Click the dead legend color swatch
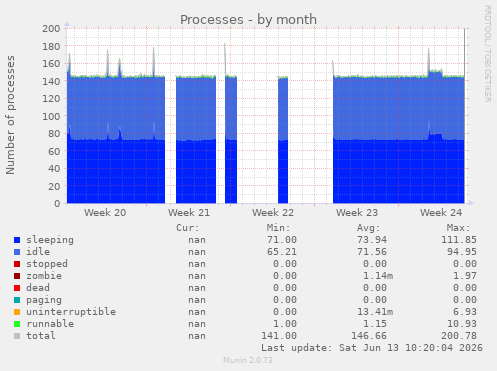Viewport: 497px width, 371px height. point(17,288)
